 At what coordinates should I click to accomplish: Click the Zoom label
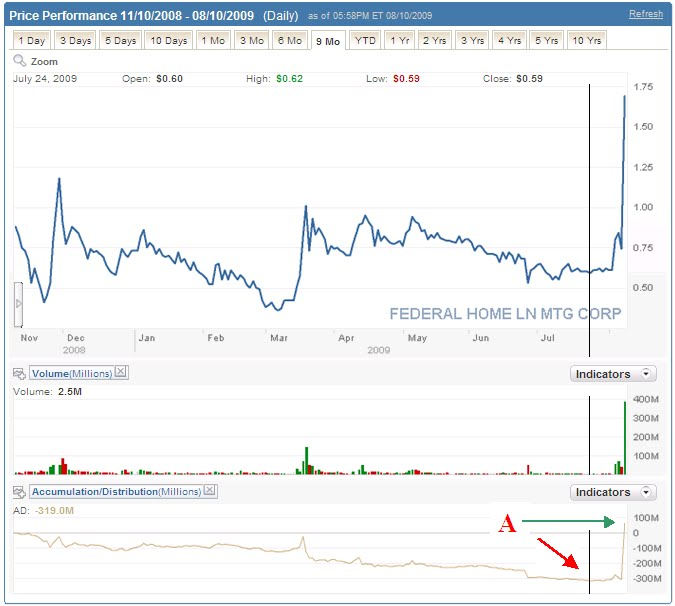(x=44, y=62)
